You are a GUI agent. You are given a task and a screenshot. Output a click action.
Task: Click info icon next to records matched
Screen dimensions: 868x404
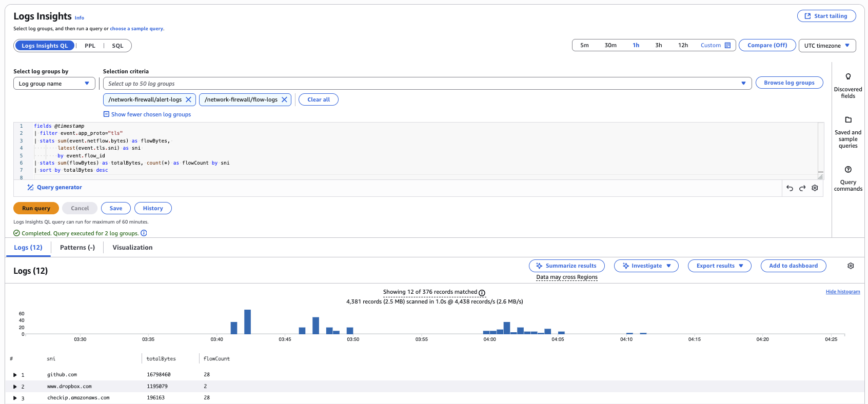(482, 293)
